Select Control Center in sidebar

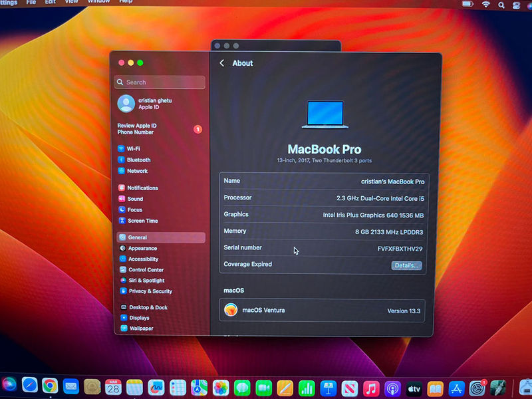146,270
